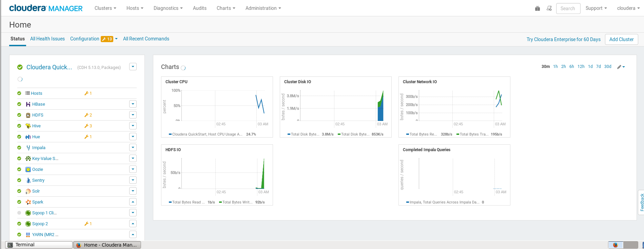This screenshot has height=249, width=644.
Task: Click Home - Cloudera Manager taskbar window
Action: tap(107, 245)
